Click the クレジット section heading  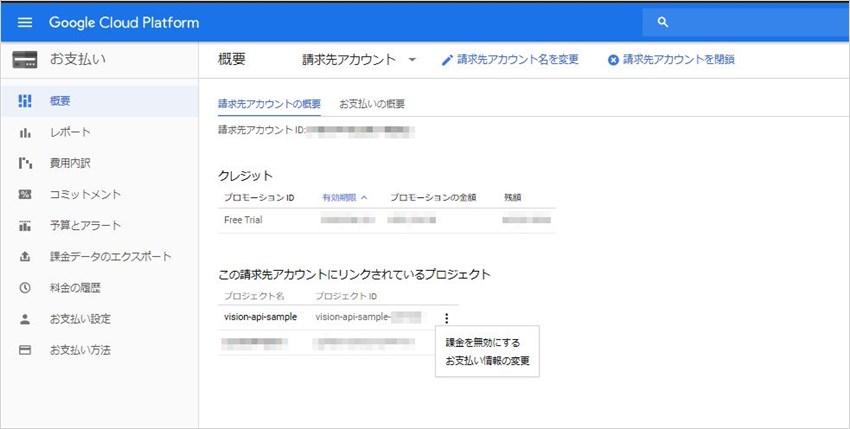coord(246,176)
